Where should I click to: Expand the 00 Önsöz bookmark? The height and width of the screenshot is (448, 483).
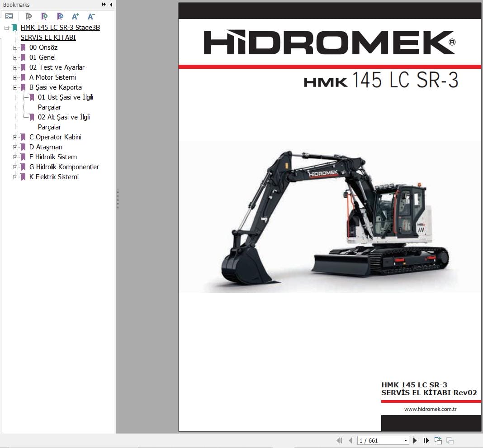(x=15, y=47)
